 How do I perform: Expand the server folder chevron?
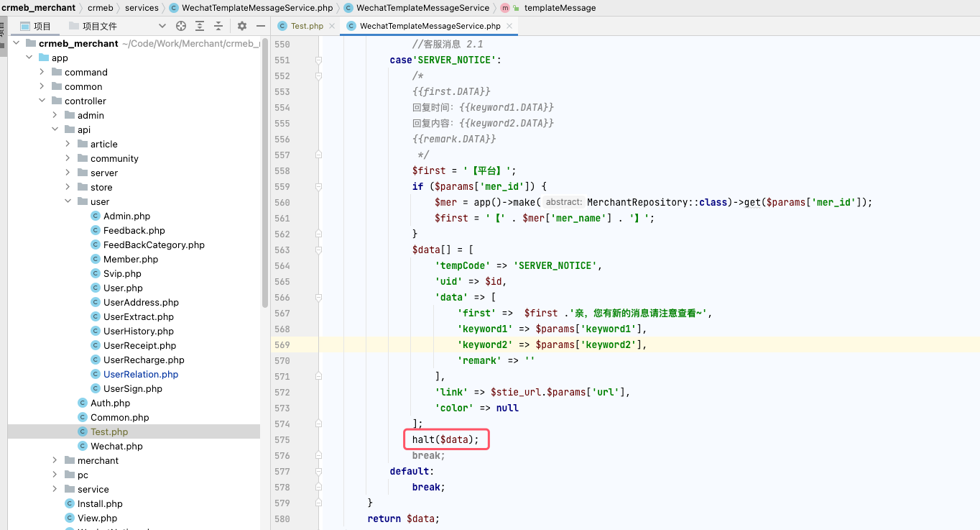(x=68, y=173)
